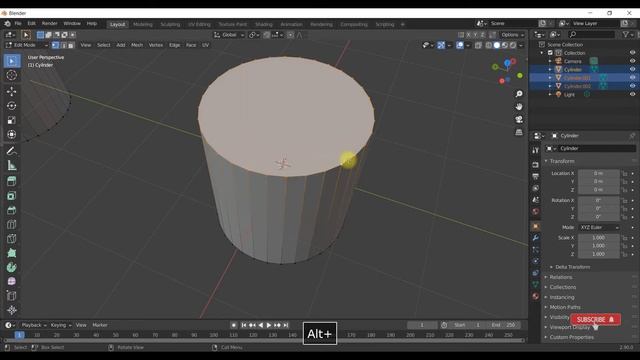Enable vertex select mode
Viewport: 640px width, 360px height.
56,45
